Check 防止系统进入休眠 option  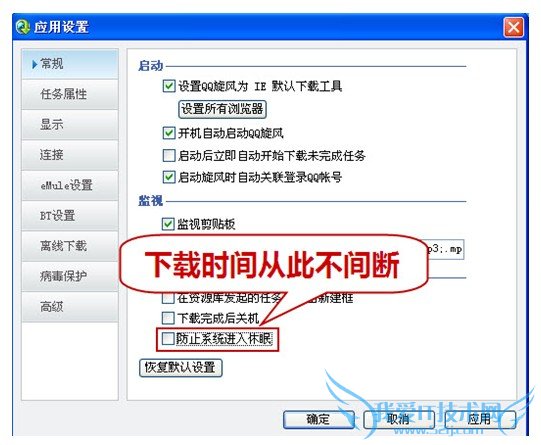click(168, 339)
